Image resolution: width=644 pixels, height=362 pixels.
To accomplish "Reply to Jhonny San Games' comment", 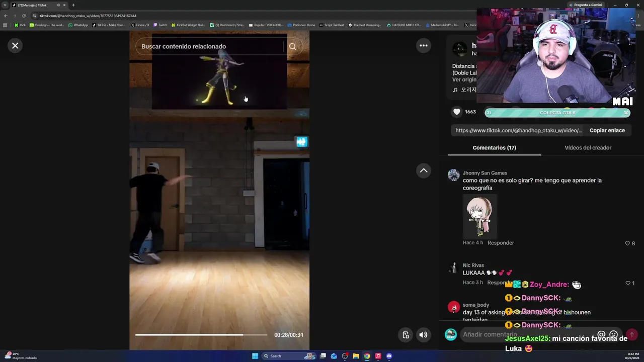I will tap(501, 243).
